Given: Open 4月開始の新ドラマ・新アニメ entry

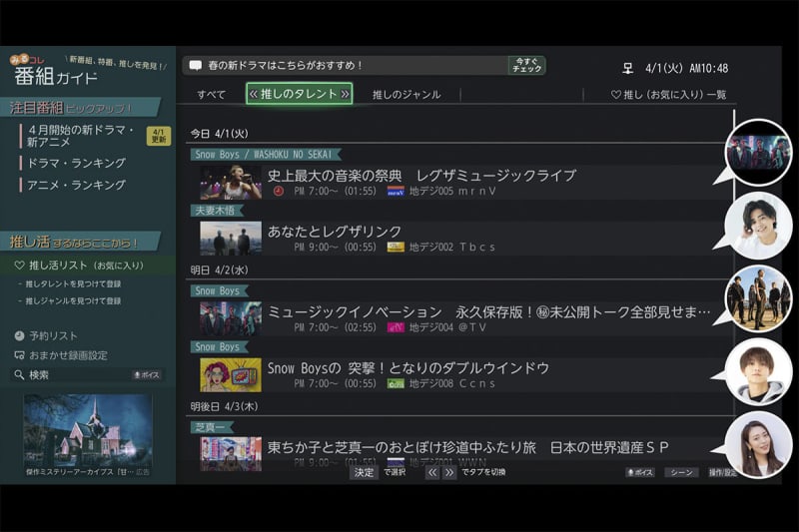Looking at the screenshot, I should [80, 137].
